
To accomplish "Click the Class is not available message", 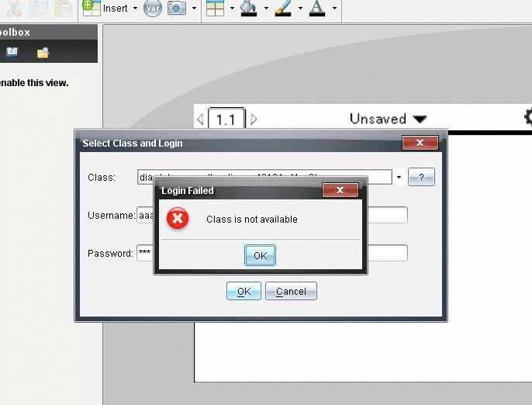I will [252, 220].
